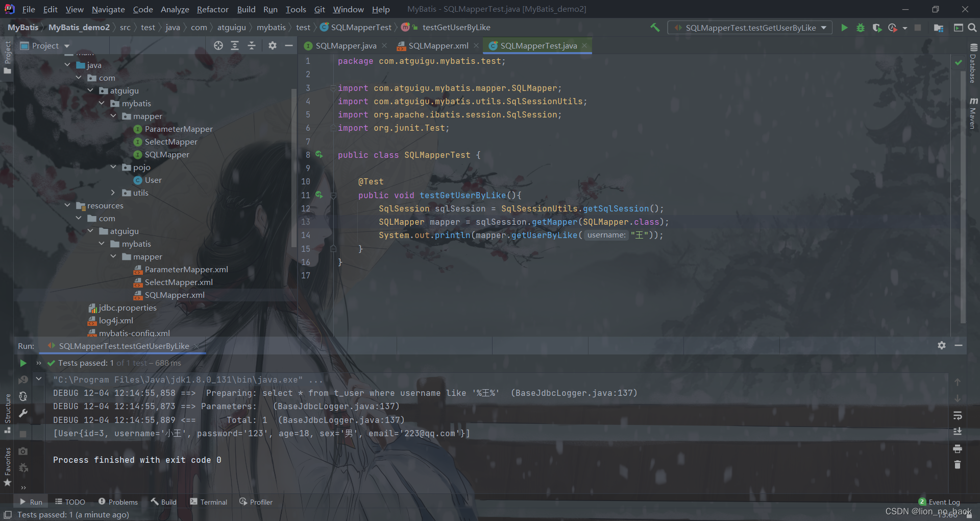Collapse all in Project panel
This screenshot has height=521, width=980.
(x=252, y=45)
